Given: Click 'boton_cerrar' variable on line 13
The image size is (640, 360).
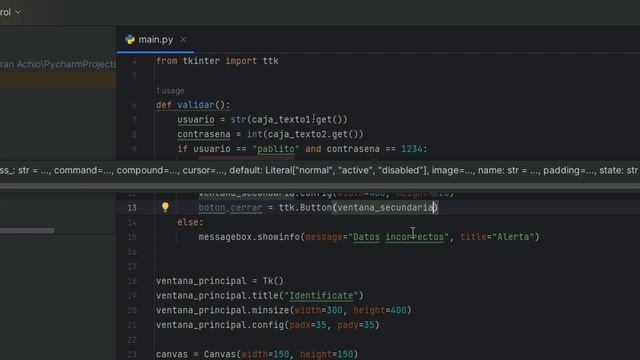Looking at the screenshot, I should pos(230,207).
